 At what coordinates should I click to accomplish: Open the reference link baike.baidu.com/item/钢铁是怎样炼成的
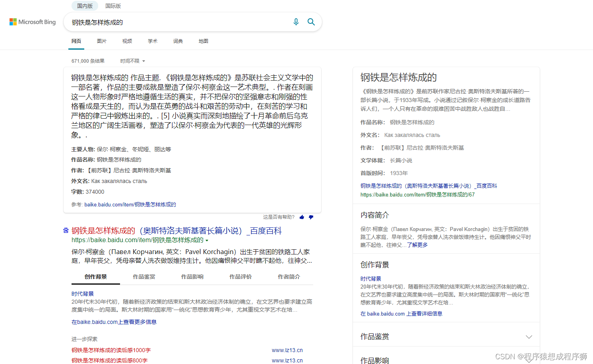pos(130,204)
